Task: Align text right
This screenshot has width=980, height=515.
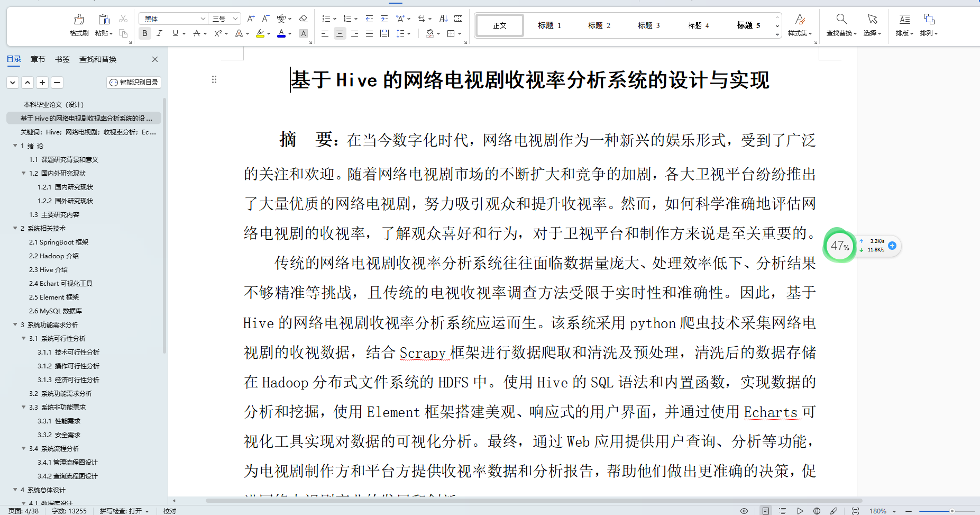Action: 354,33
